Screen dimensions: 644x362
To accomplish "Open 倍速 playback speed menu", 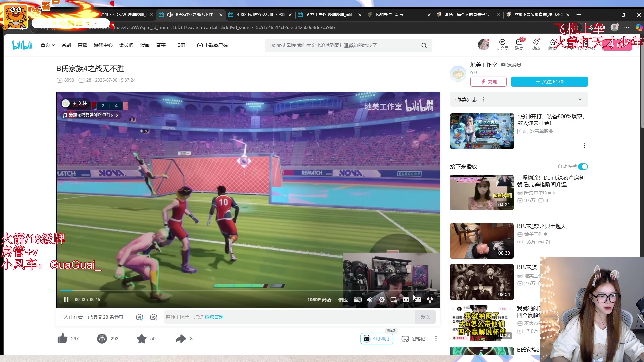I will 343,300.
